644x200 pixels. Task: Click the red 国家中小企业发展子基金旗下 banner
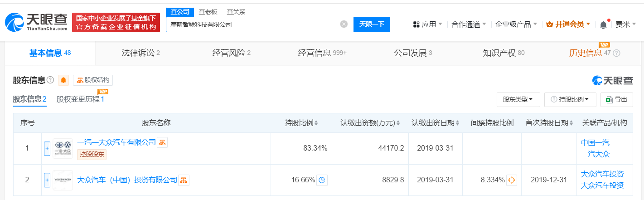click(x=116, y=22)
